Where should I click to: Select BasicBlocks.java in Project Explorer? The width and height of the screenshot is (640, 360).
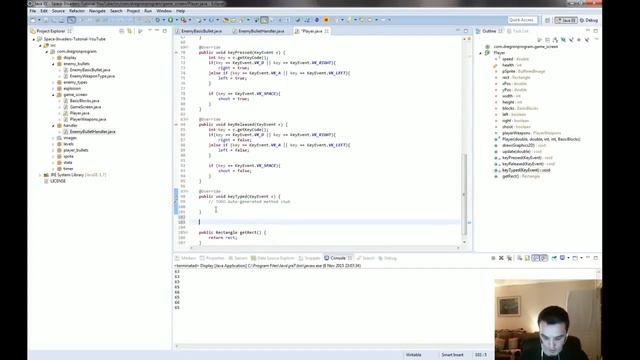coord(84,101)
